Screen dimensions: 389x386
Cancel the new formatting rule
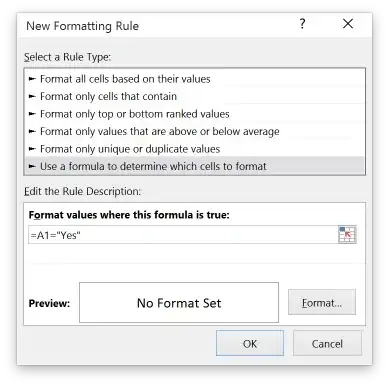(x=327, y=343)
